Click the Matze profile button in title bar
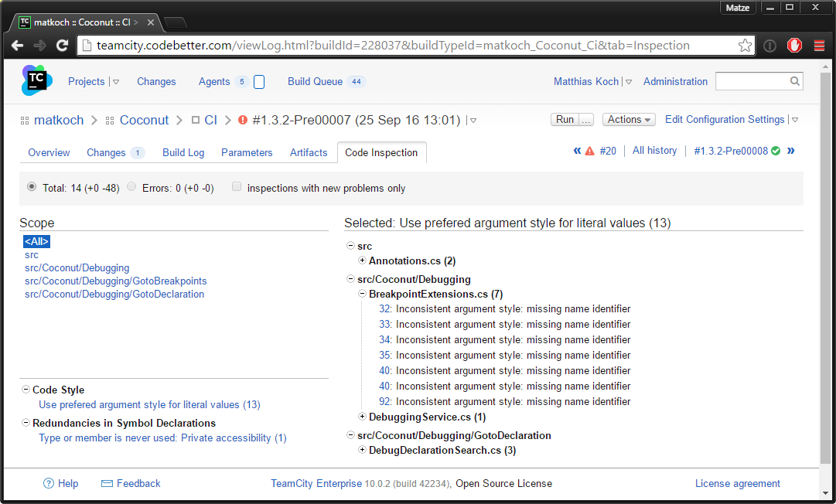836x504 pixels. [x=738, y=8]
